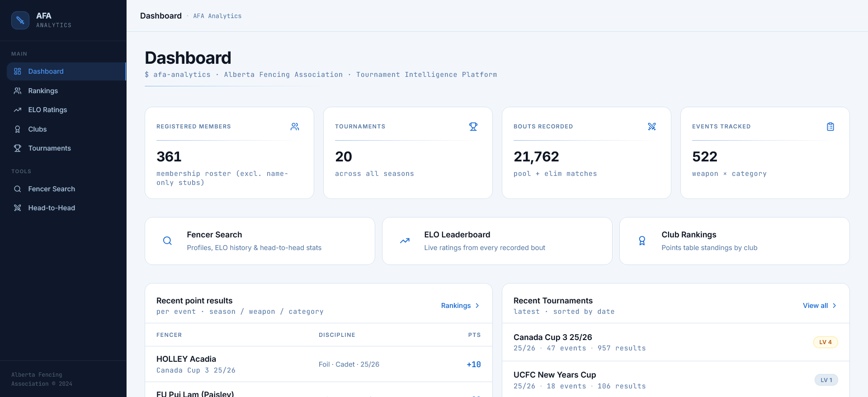The height and width of the screenshot is (397, 868).
Task: Click the DISCIPLINE column header
Action: point(337,335)
